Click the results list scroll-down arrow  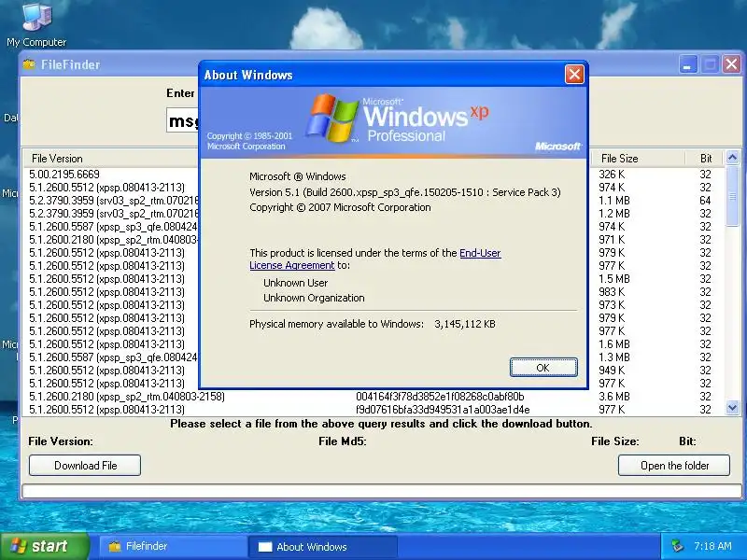(733, 408)
